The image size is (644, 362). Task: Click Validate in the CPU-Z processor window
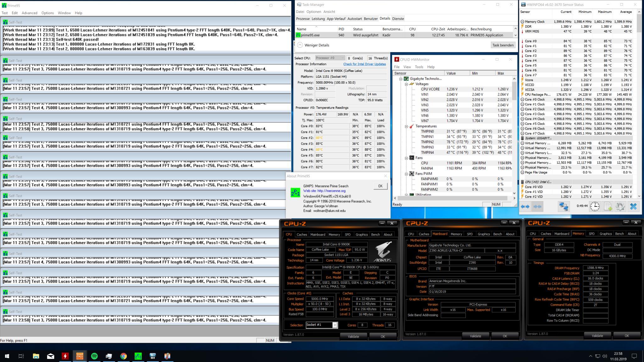coord(353,336)
